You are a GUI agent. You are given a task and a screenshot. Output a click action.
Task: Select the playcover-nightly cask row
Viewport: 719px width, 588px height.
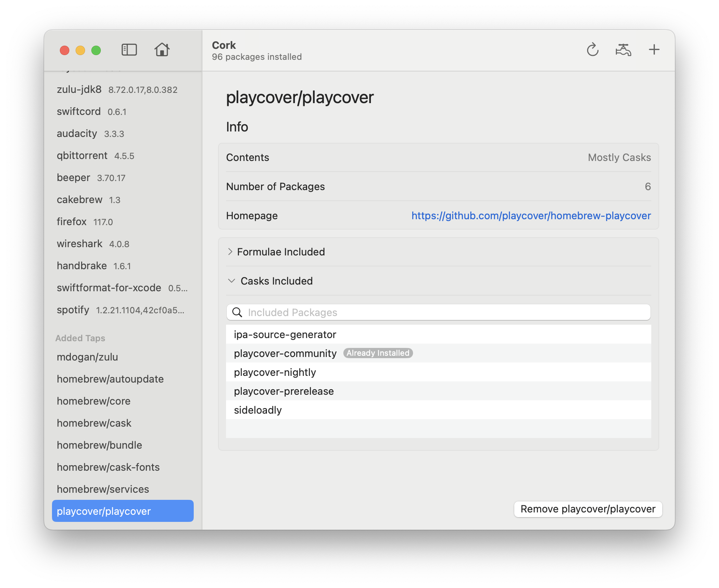[438, 372]
